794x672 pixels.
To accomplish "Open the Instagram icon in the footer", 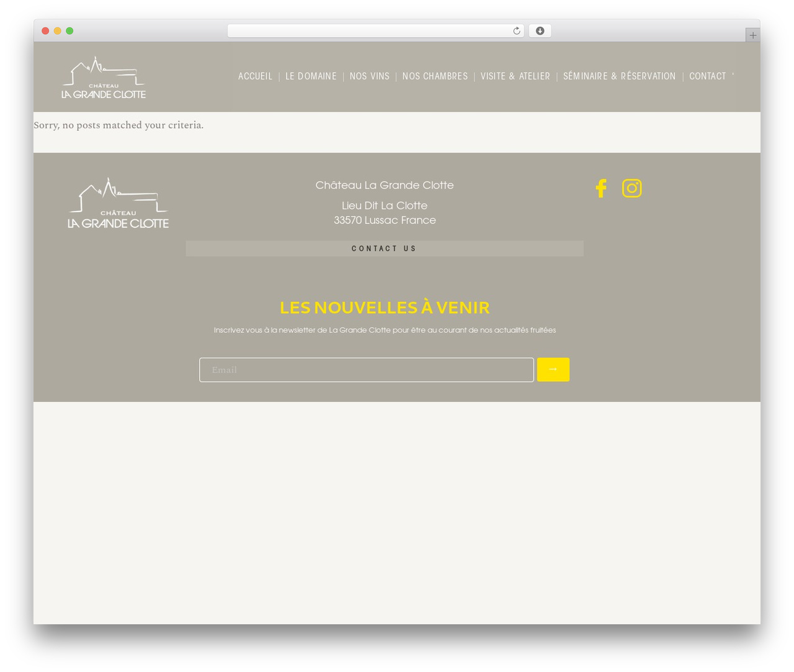I will point(631,188).
